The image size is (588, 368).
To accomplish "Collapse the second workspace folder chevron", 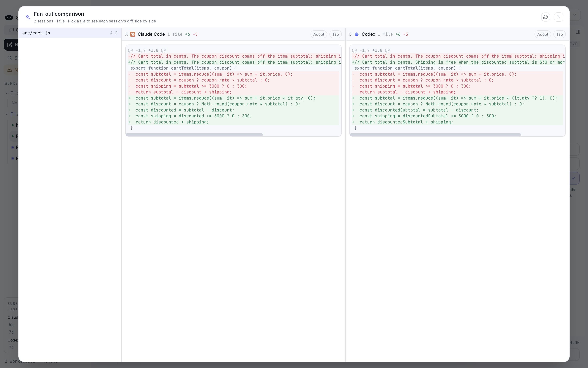I will click(x=7, y=114).
